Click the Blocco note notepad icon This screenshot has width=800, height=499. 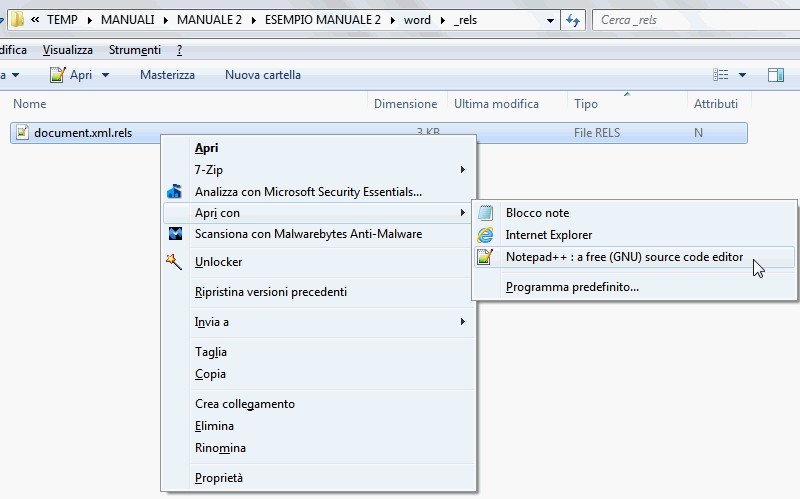(486, 213)
